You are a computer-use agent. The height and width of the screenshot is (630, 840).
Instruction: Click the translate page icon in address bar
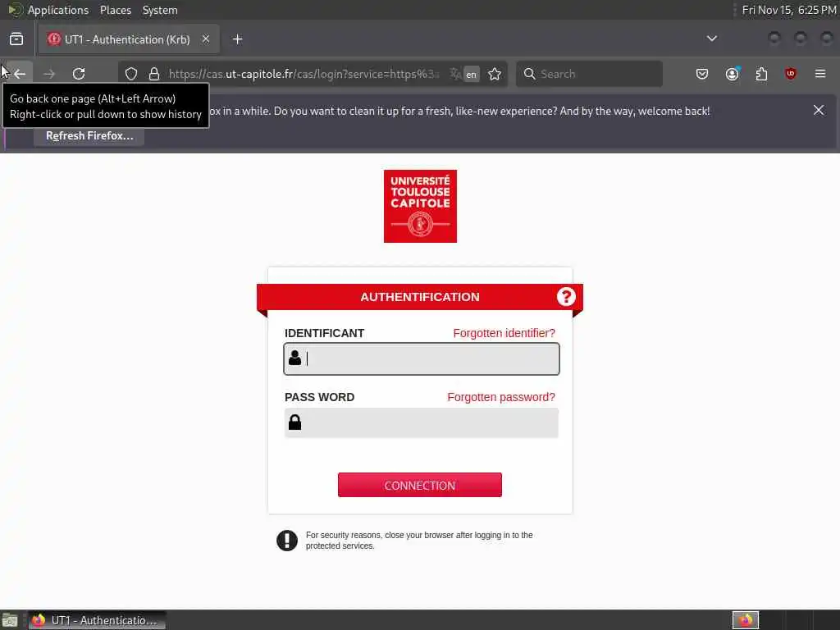(455, 74)
